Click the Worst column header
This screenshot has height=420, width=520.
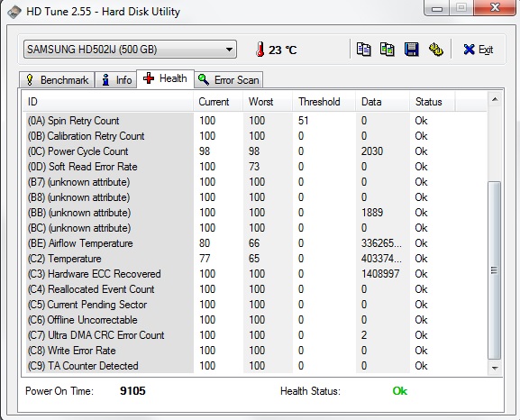point(268,102)
